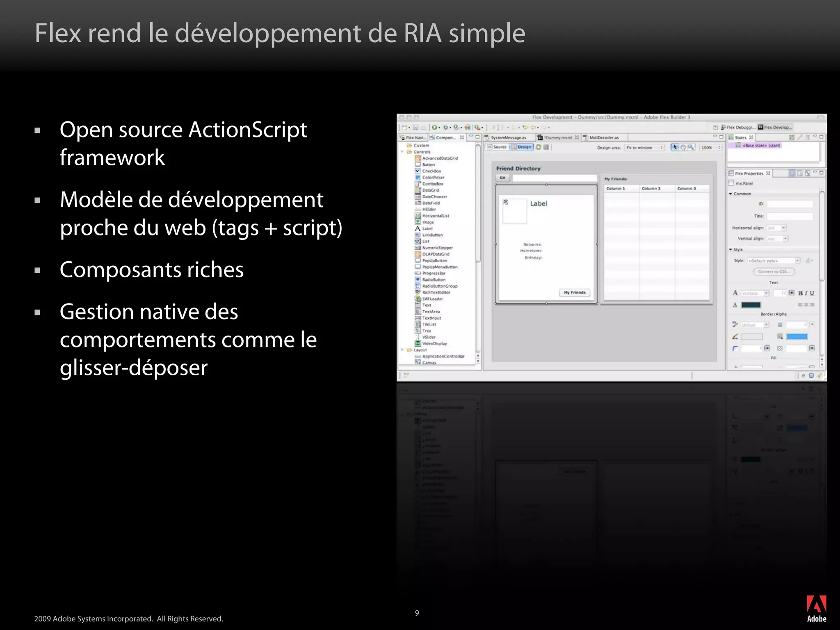
Task: Click the New file toolbar icon
Action: [404, 128]
